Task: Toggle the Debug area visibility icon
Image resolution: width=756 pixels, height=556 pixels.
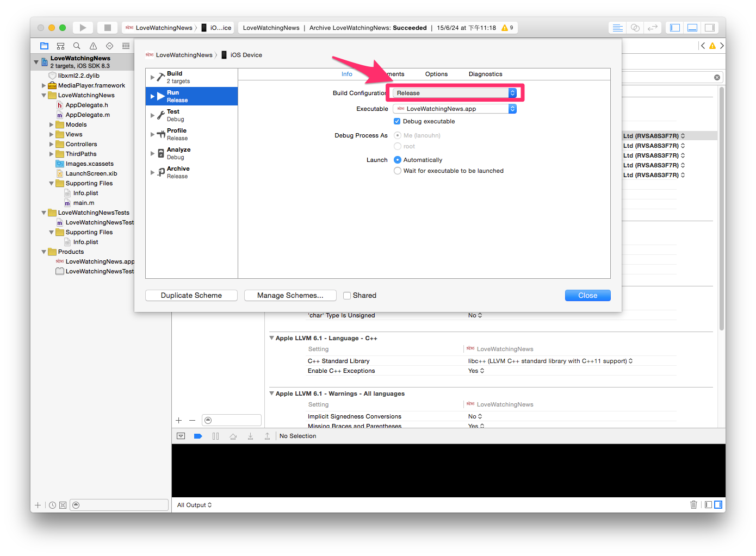Action: tap(692, 28)
